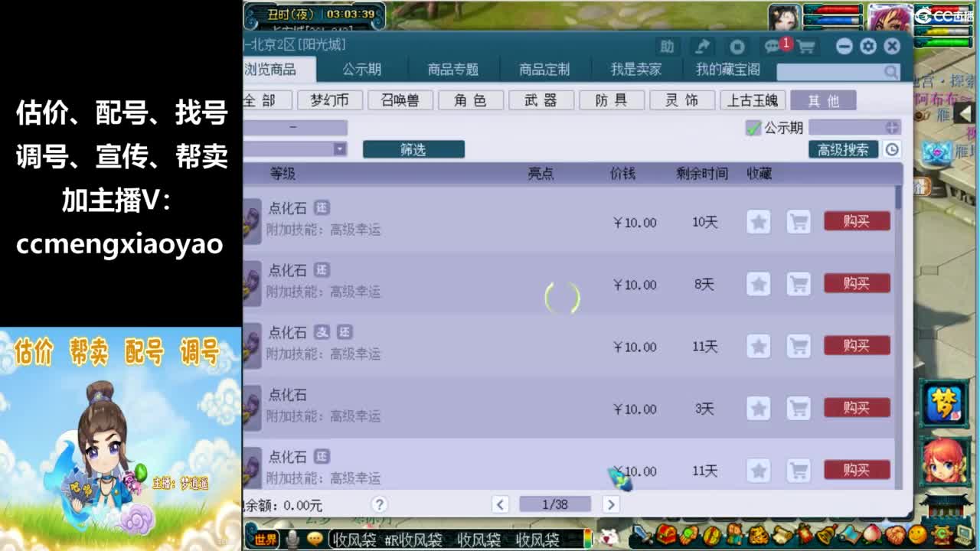Click the 等级 column header
The width and height of the screenshot is (980, 551).
pyautogui.click(x=283, y=174)
